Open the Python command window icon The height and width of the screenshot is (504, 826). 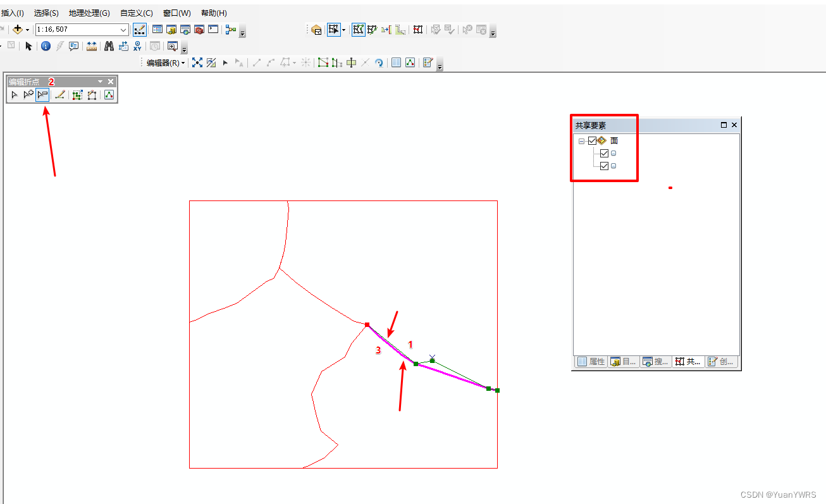point(213,30)
